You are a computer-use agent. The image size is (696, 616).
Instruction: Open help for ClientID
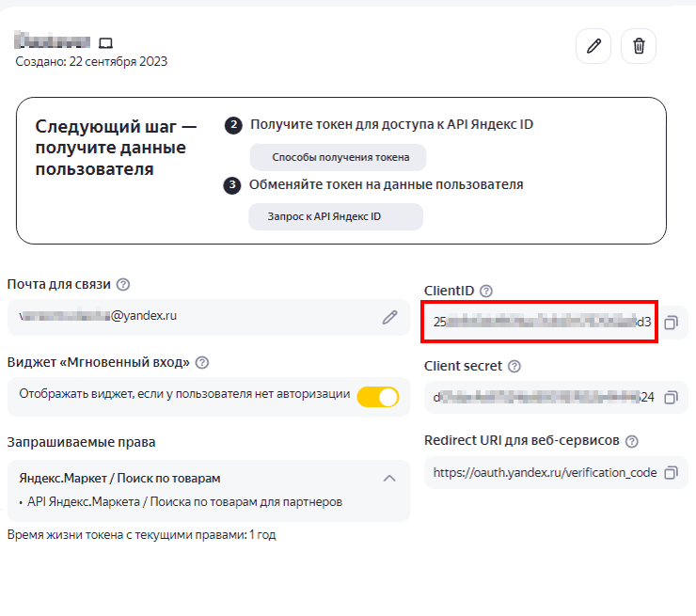pyautogui.click(x=486, y=292)
